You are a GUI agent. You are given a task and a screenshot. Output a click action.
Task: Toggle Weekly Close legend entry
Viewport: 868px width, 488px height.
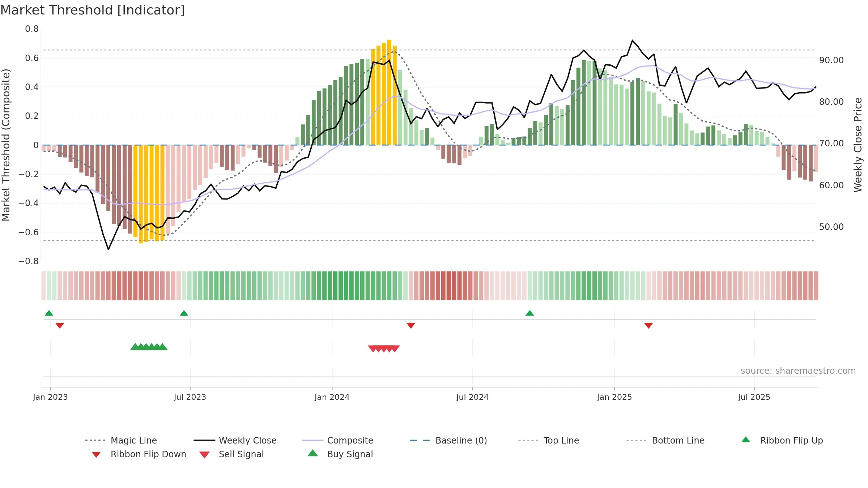(x=235, y=440)
